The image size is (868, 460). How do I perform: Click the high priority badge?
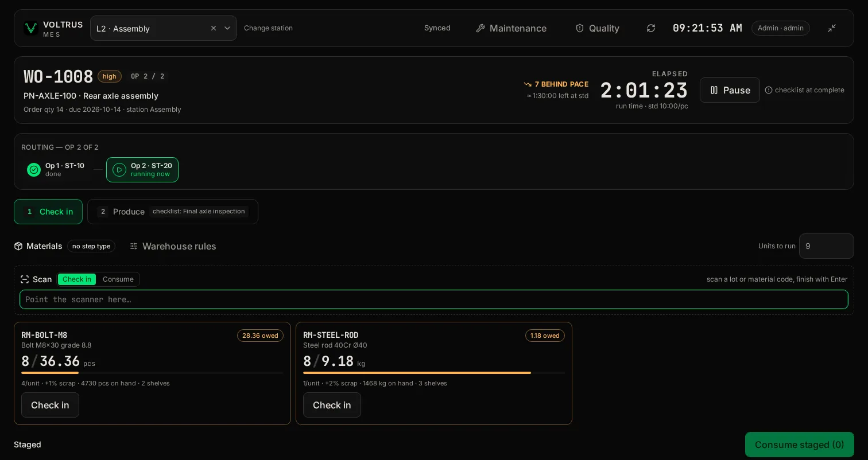110,76
